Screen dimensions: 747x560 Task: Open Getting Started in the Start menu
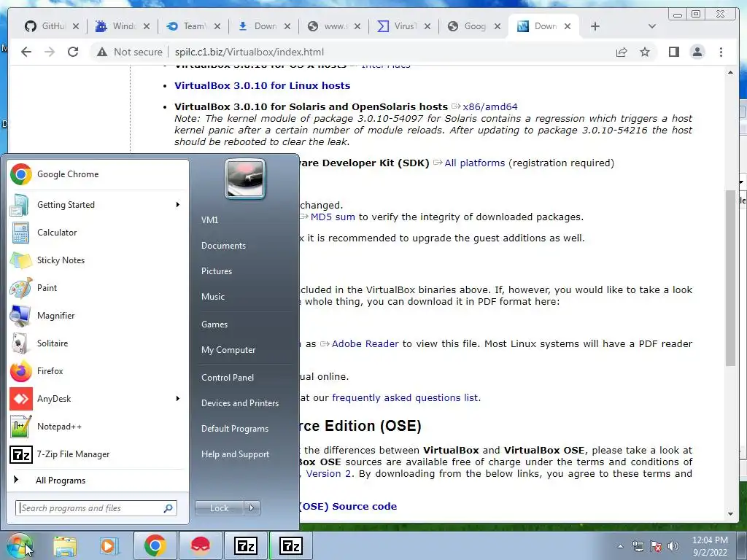(x=97, y=205)
